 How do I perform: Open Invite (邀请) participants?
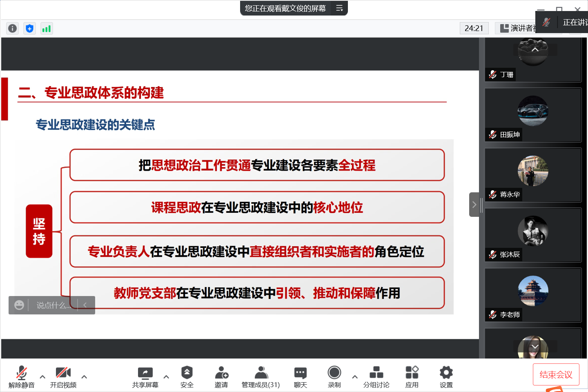tap(221, 376)
